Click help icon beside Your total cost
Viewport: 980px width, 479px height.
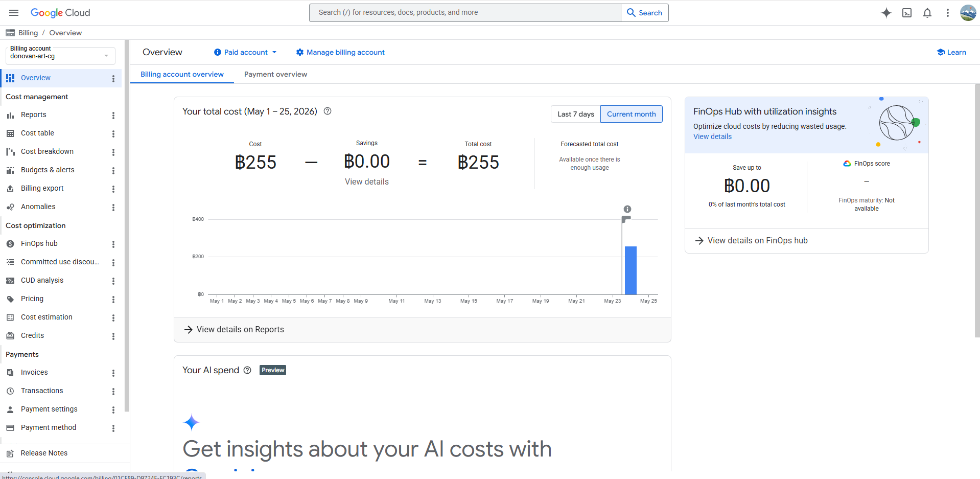tap(328, 111)
